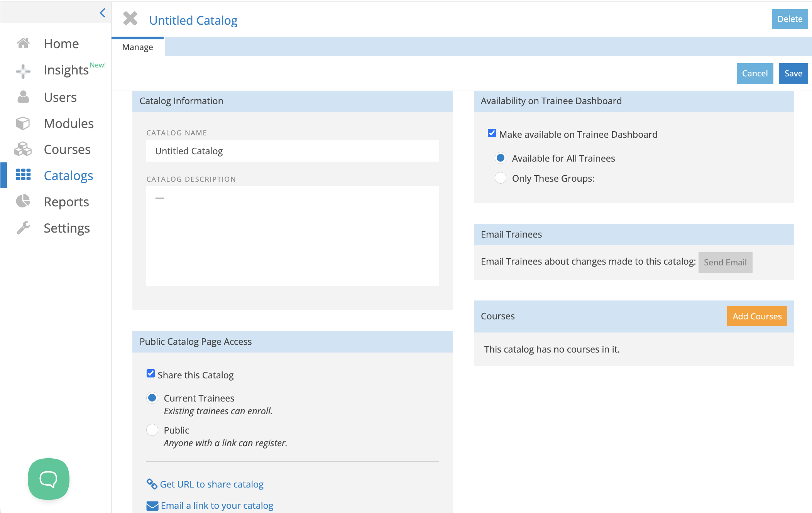Collapse the sidebar with the chevron arrow
812x513 pixels.
[x=102, y=13]
